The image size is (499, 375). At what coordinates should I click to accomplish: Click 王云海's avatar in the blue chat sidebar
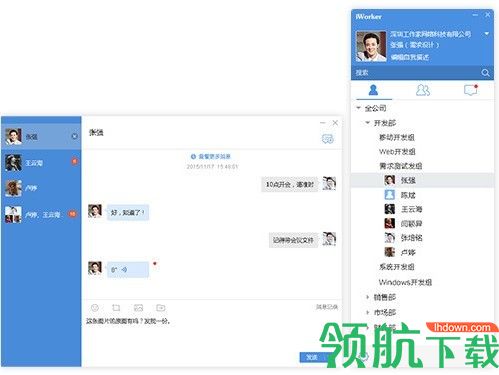coord(13,163)
